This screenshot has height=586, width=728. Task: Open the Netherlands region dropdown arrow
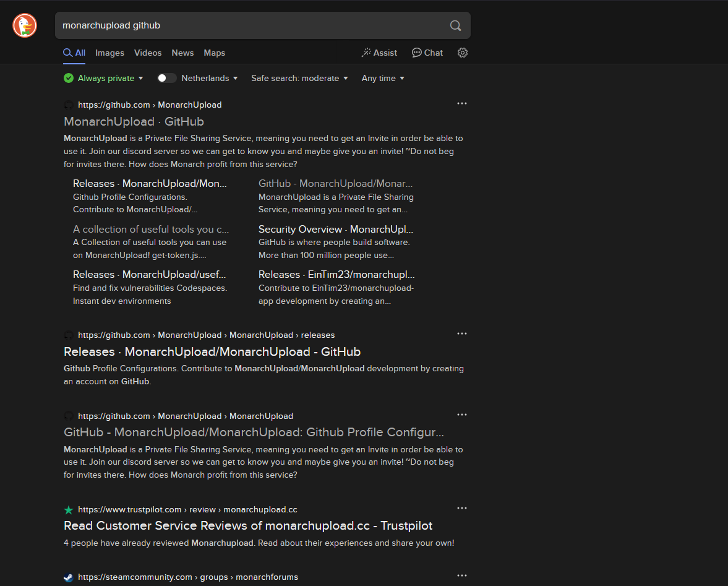(235, 78)
